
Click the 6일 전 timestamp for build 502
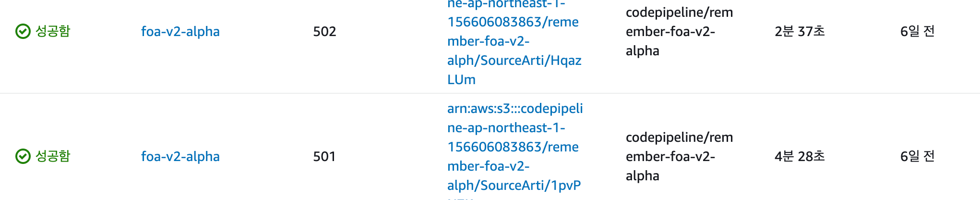[917, 32]
